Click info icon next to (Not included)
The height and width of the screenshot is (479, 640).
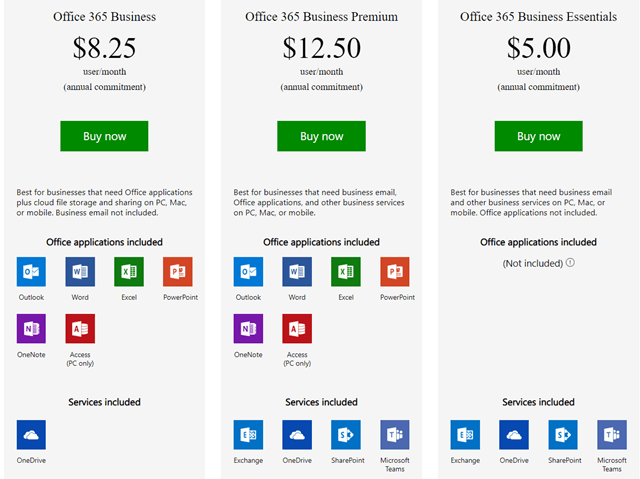tap(571, 262)
